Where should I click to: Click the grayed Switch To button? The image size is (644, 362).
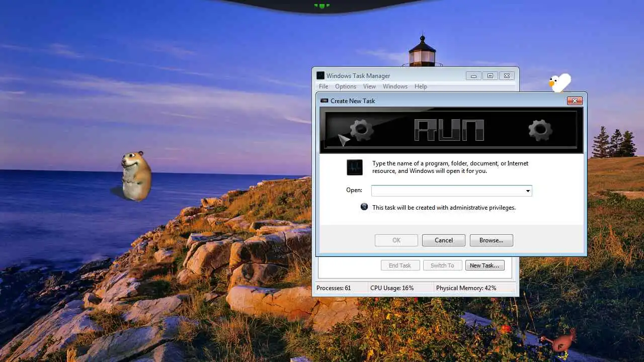click(442, 265)
